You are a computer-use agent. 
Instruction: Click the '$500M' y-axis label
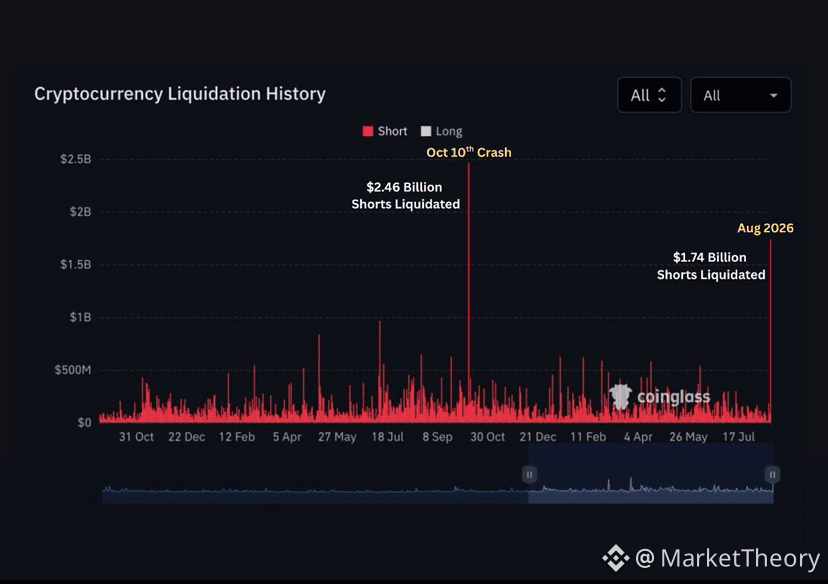pos(73,370)
